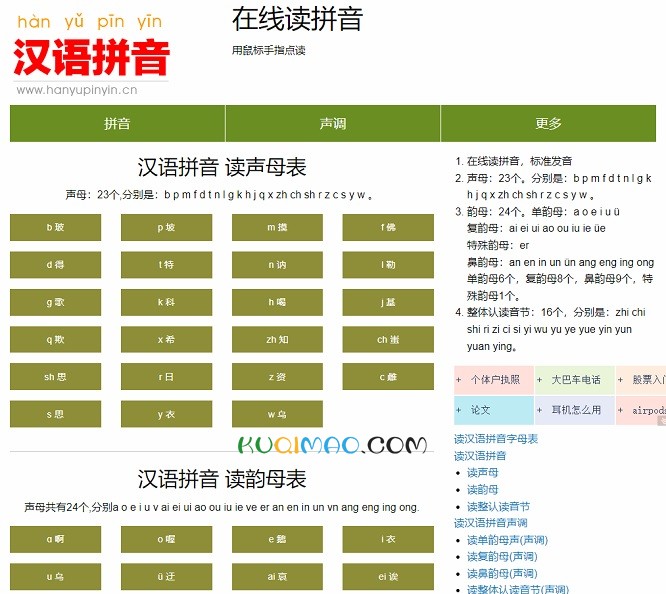This screenshot has width=666, height=594.
Task: Switch to the 声调 navigation tab
Action: click(x=332, y=124)
